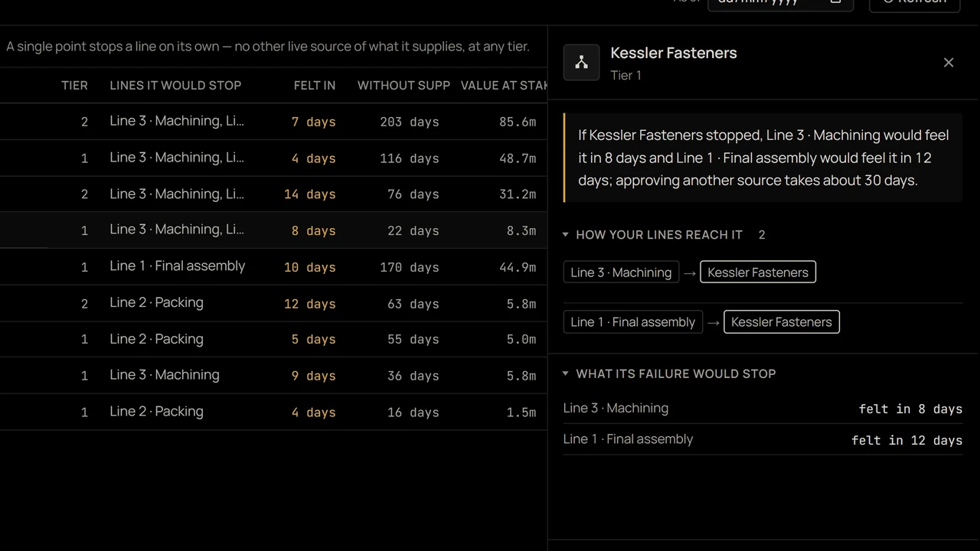
Task: Select the Line 3 · Machining path chip
Action: click(621, 272)
